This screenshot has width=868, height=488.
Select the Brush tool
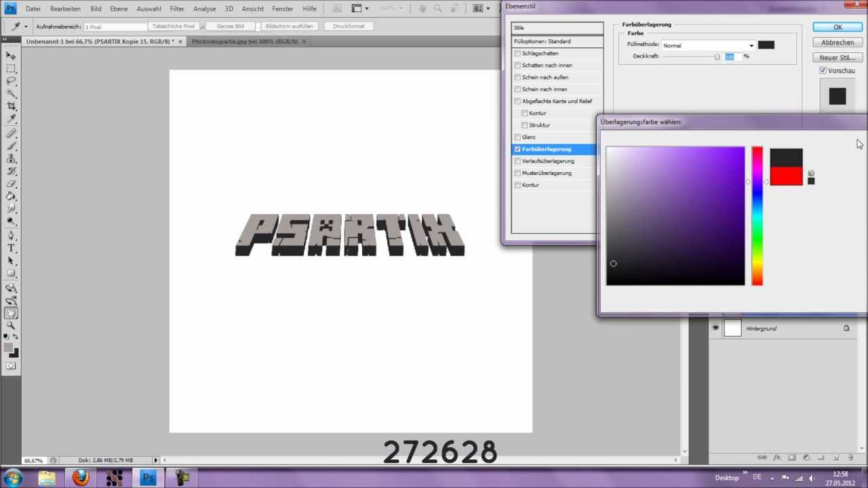pyautogui.click(x=11, y=146)
